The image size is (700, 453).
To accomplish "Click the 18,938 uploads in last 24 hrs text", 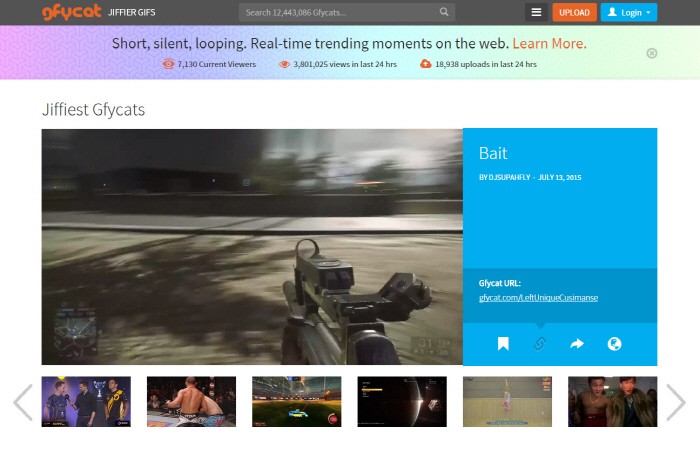I will click(486, 64).
